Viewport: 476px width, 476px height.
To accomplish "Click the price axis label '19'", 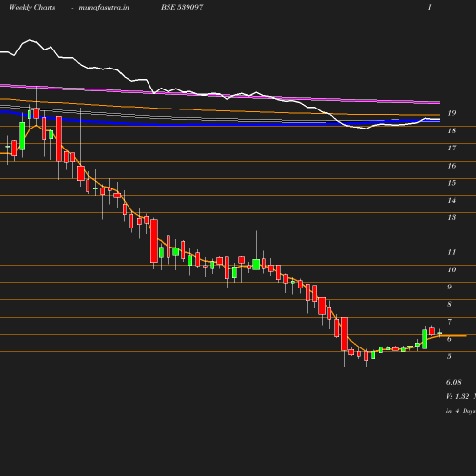I will (452, 113).
